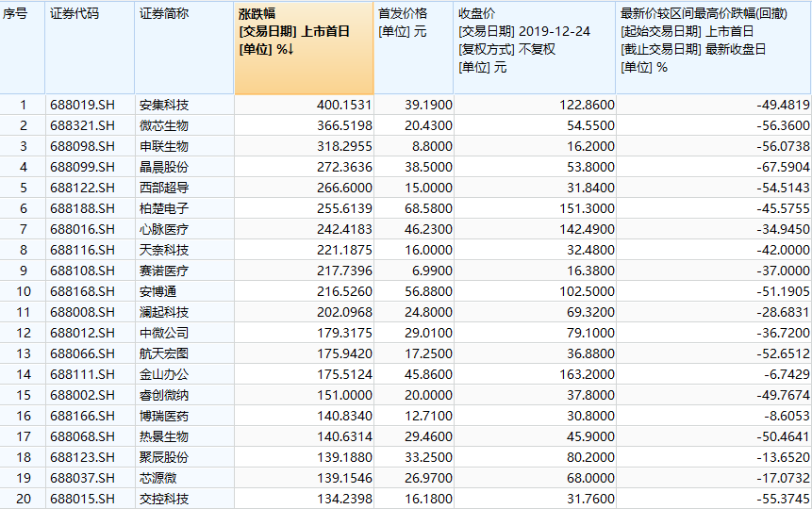Click stock code 688002.SH

point(82,395)
